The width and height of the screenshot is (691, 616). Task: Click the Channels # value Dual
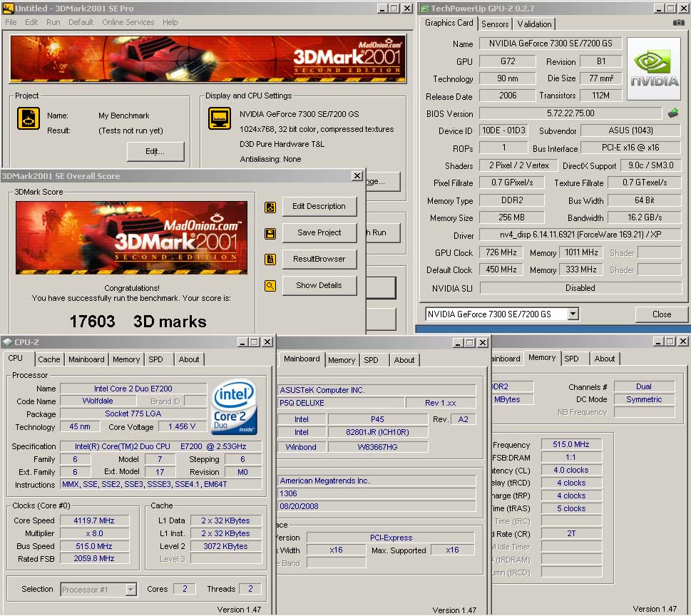coord(644,387)
